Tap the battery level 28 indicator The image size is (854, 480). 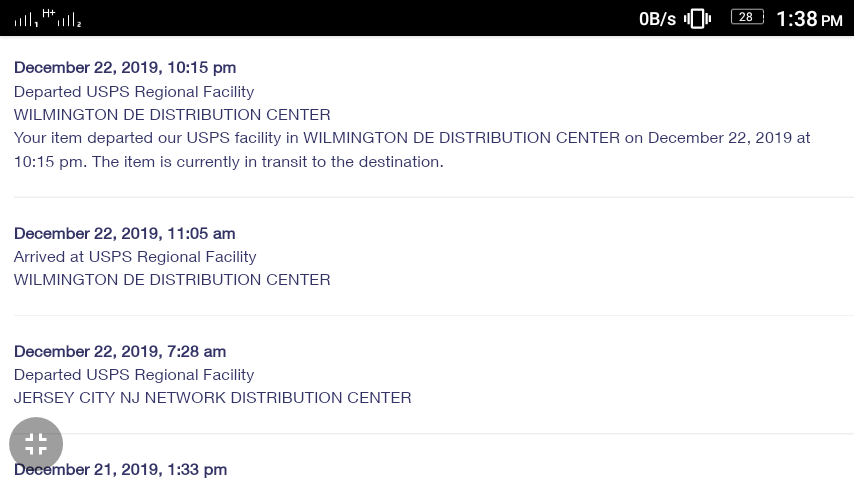747,17
